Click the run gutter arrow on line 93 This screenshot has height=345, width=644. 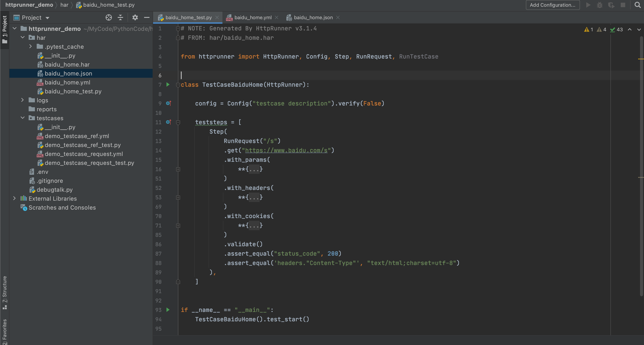coord(168,310)
